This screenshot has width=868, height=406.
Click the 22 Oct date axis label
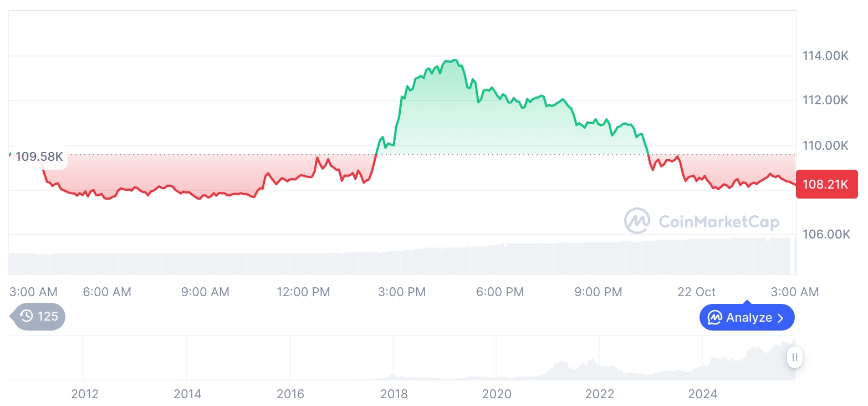(696, 292)
